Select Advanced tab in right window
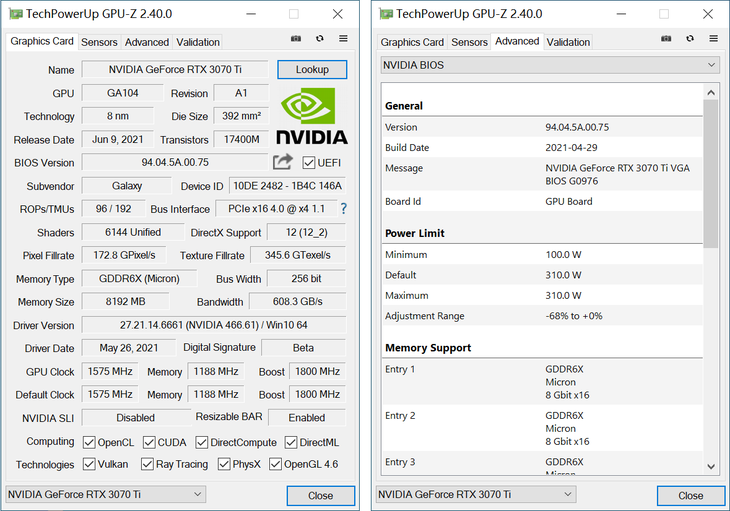Image resolution: width=730 pixels, height=511 pixels. pos(517,41)
